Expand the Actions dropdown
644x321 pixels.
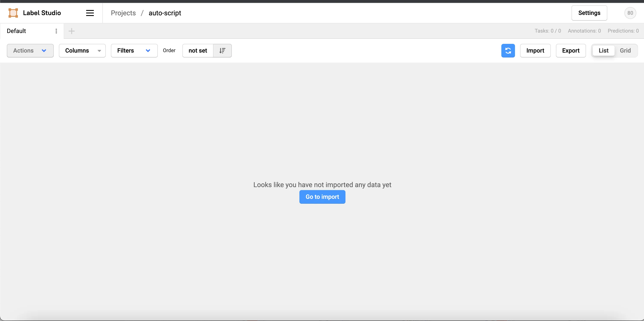pyautogui.click(x=30, y=51)
